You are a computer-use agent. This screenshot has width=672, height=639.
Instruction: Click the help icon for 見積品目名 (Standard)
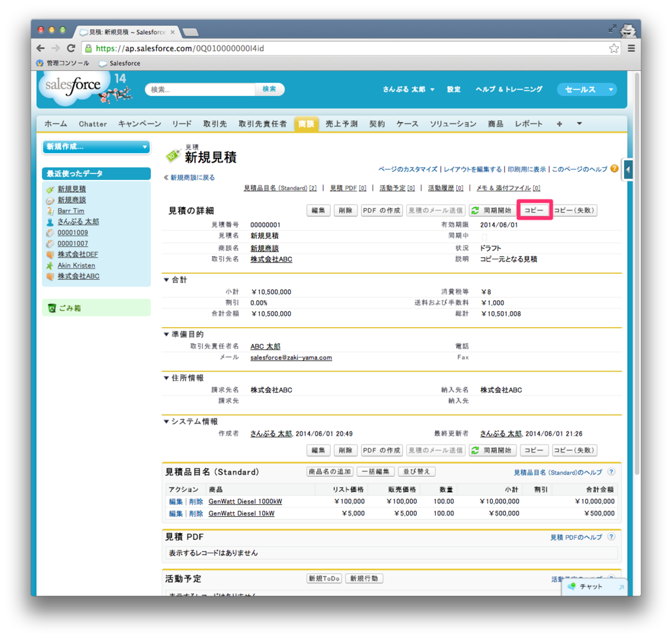[x=612, y=472]
